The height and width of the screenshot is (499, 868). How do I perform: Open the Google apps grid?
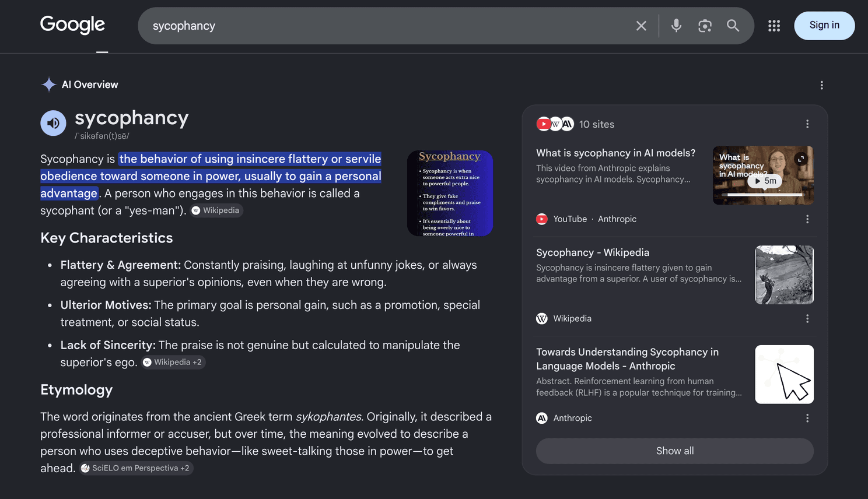click(774, 26)
